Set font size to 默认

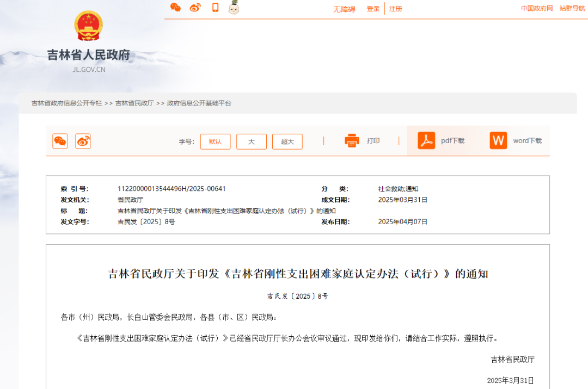click(x=215, y=141)
